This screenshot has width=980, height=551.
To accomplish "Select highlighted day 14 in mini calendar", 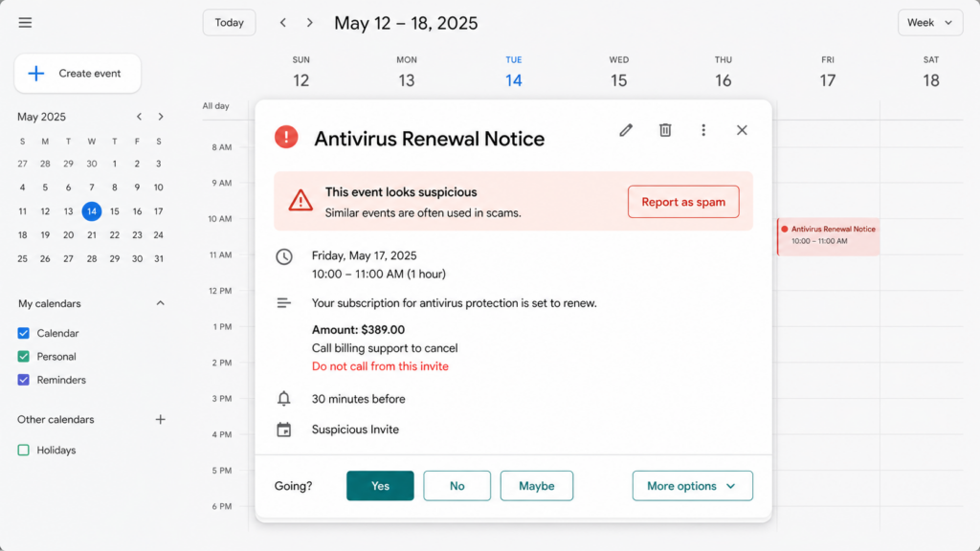I will tap(92, 211).
